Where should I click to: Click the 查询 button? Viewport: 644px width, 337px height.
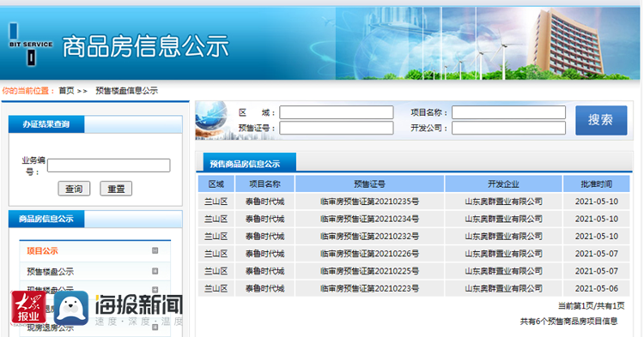click(x=74, y=189)
